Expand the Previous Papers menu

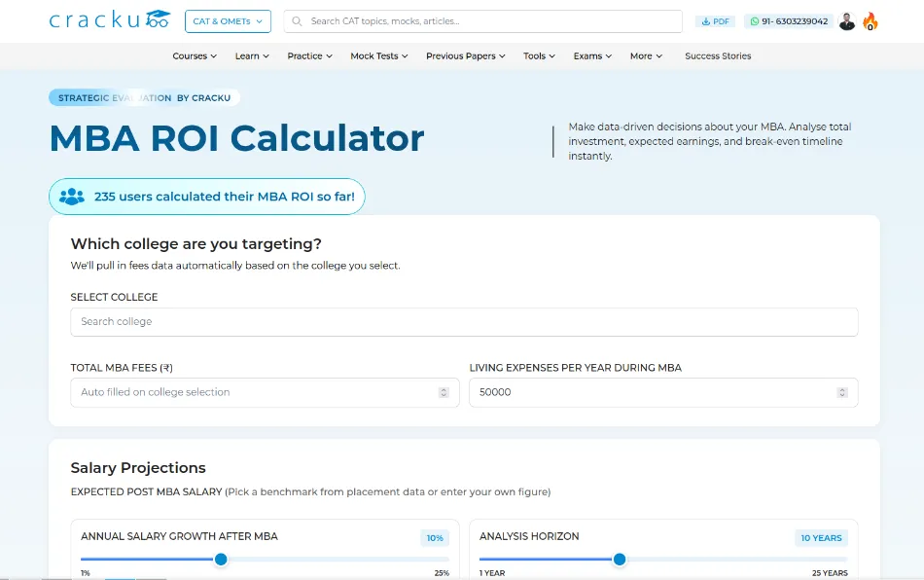466,56
